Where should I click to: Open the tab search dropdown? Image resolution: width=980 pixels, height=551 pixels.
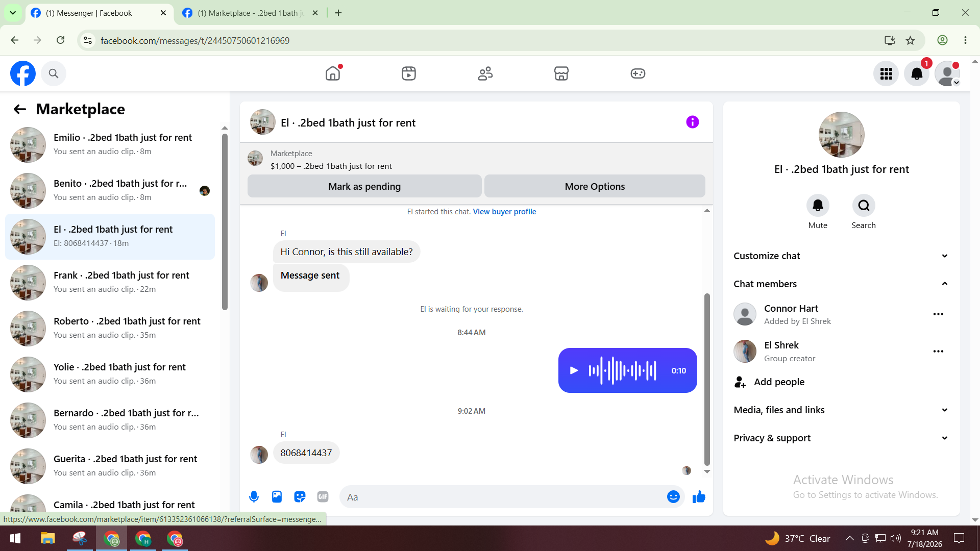(13, 13)
